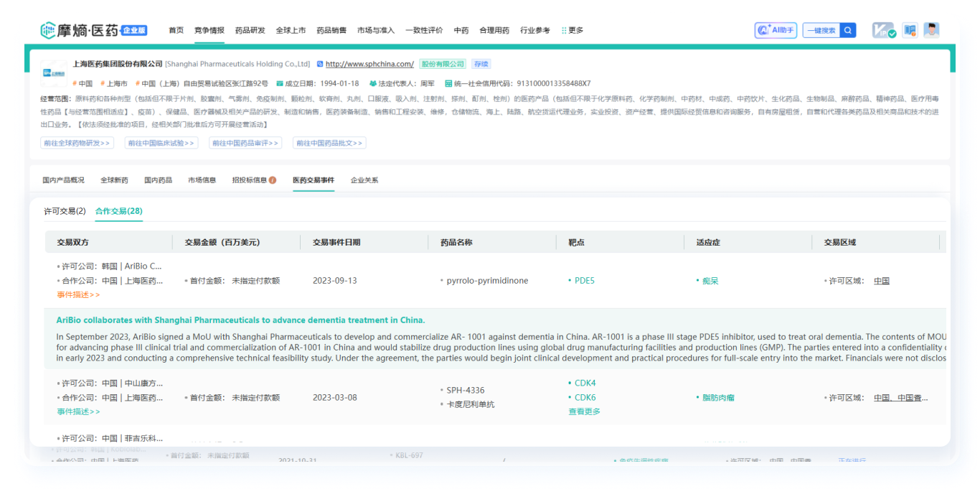Image resolution: width=980 pixels, height=489 pixels.
Task: Click the 上海医药集团股份有限公司 company name
Action: (x=118, y=64)
